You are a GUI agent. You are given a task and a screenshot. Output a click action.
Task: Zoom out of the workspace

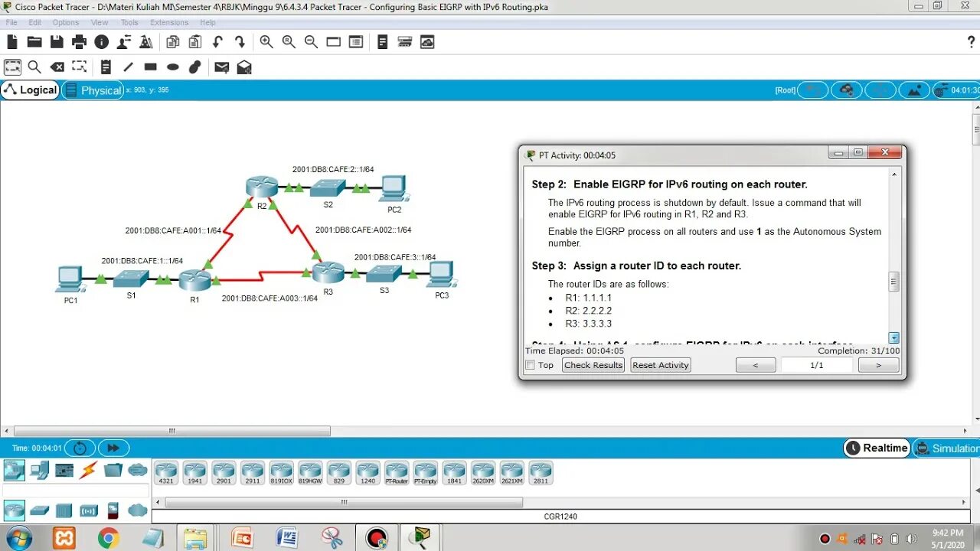point(311,42)
